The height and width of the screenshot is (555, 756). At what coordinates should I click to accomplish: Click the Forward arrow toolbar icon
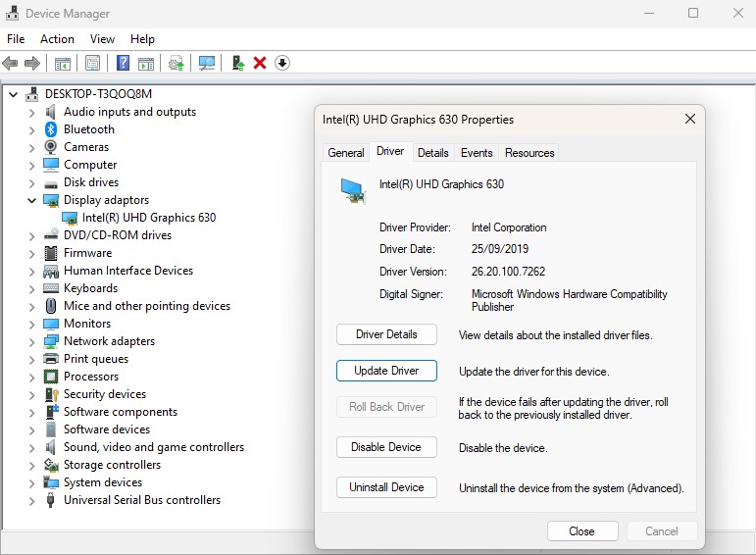[31, 63]
